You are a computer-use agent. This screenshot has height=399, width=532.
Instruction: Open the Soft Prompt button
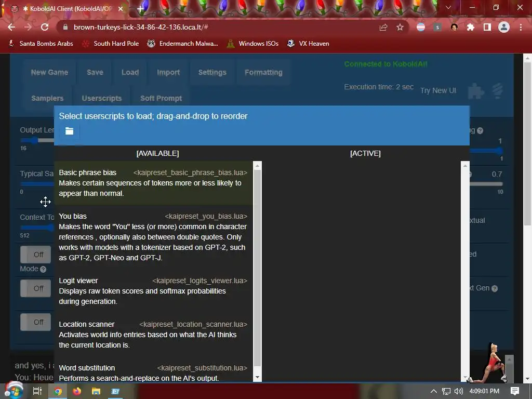pyautogui.click(x=161, y=98)
